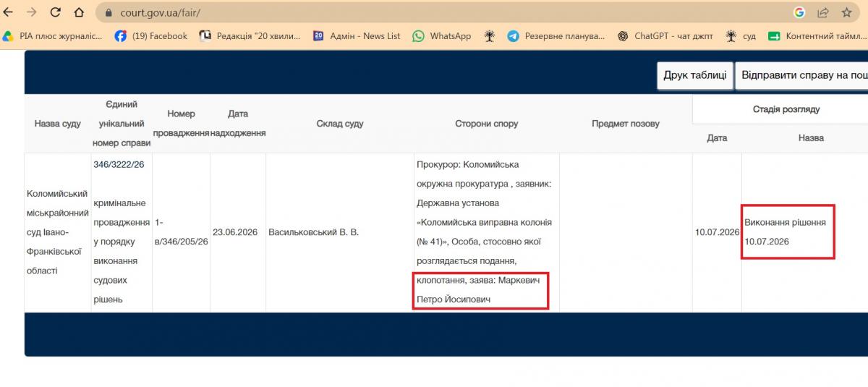Bookmark this page with the star icon
Screen dimensions: 868x387
846,12
